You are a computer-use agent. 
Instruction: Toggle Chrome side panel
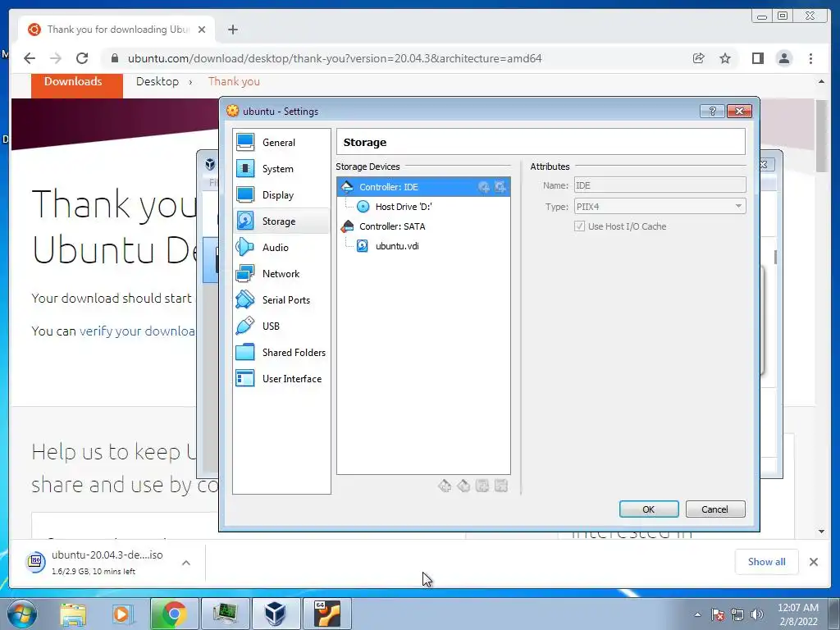(x=757, y=58)
